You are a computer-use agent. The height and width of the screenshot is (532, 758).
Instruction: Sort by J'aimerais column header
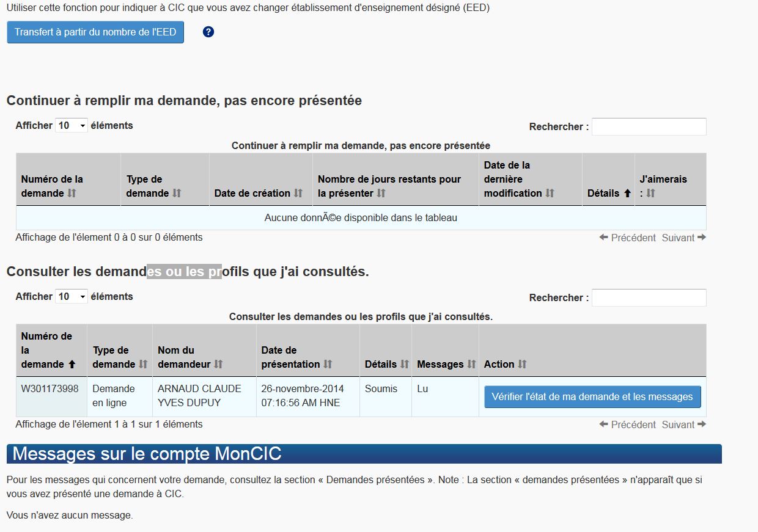tap(671, 180)
